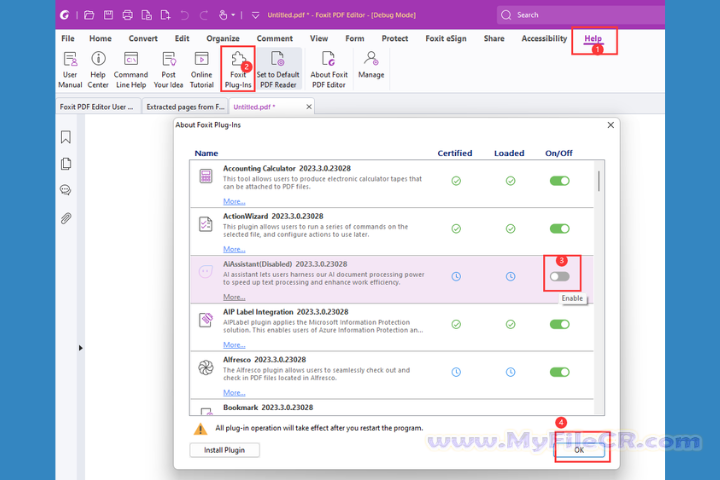720x480 pixels.
Task: Open the Help Center
Action: click(98, 69)
